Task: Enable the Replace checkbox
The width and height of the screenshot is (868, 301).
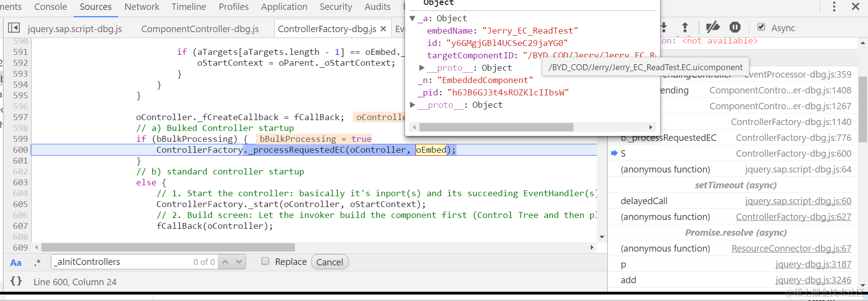Action: coord(265,261)
